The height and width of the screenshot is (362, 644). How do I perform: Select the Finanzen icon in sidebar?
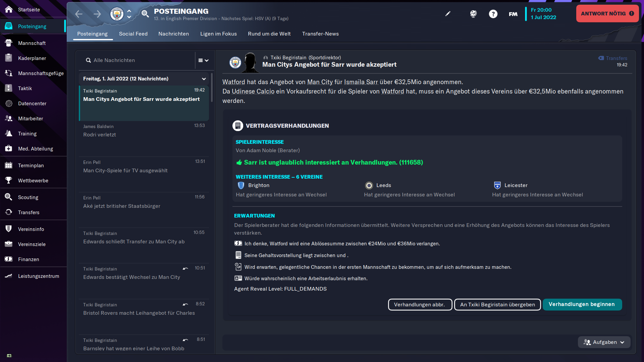click(x=8, y=259)
